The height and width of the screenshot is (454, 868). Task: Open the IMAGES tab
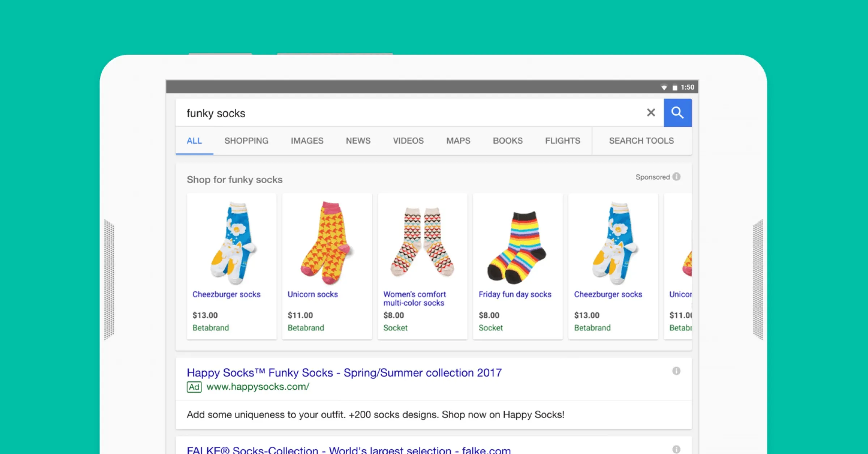307,141
